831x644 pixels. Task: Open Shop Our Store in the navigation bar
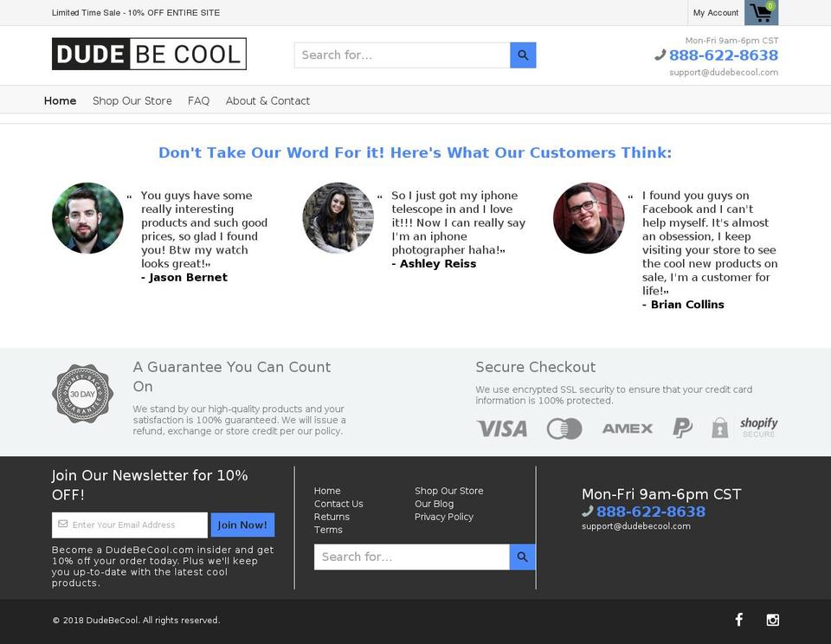coord(132,100)
